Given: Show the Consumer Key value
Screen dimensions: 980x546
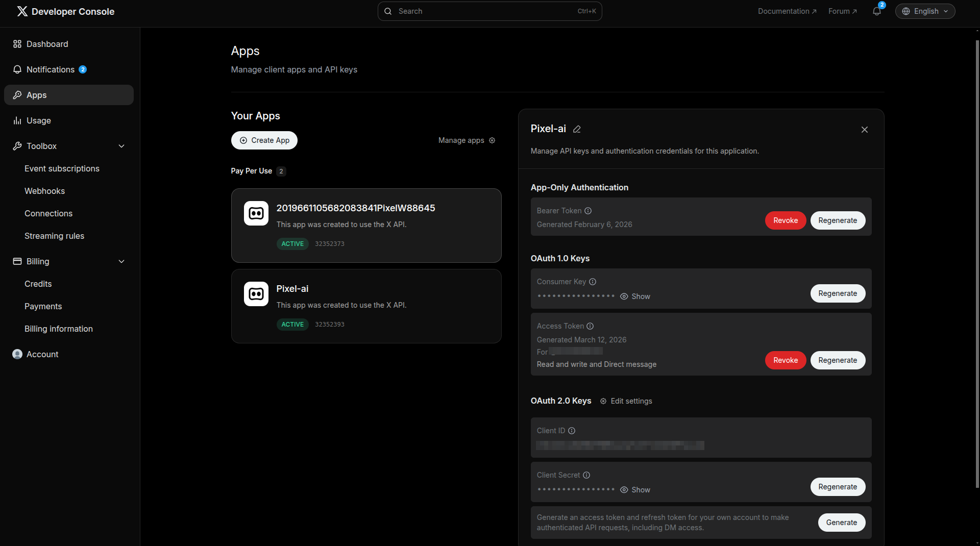Looking at the screenshot, I should [635, 296].
